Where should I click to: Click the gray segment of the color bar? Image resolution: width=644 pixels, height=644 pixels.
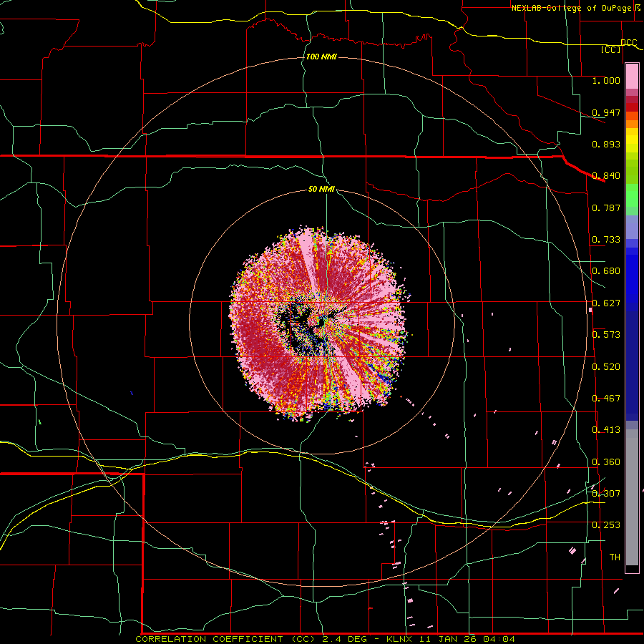(x=632, y=497)
